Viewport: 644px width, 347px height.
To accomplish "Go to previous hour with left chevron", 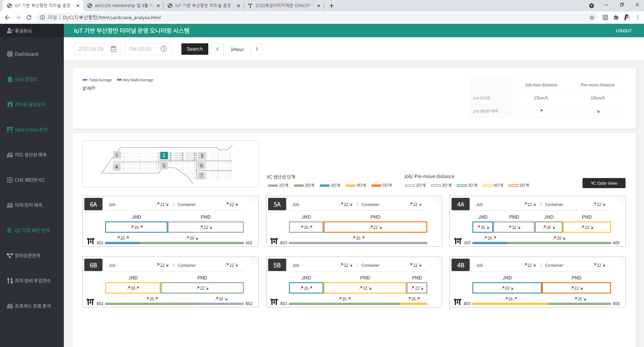I will click(218, 49).
